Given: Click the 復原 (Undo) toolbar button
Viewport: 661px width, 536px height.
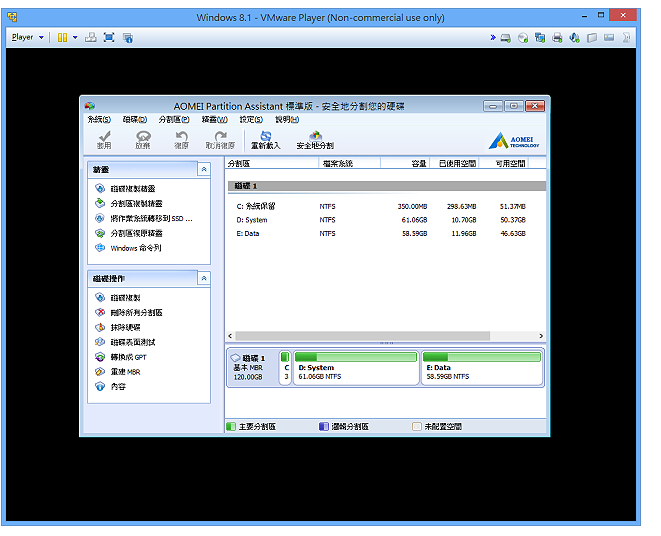Looking at the screenshot, I should coord(181,140).
